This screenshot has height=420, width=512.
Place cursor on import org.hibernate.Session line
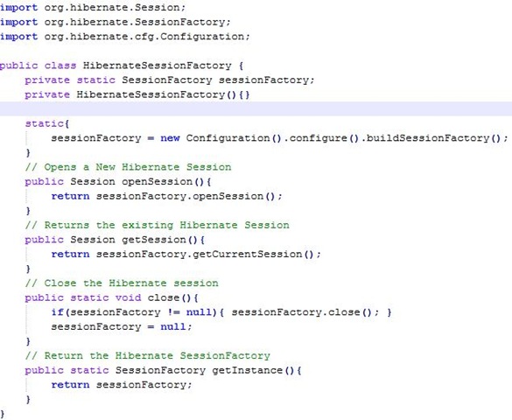(93, 8)
